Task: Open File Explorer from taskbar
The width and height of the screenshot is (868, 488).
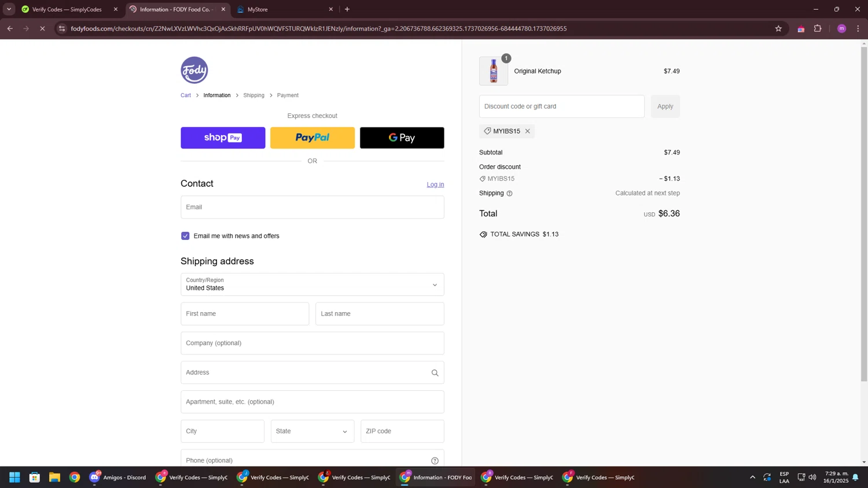Action: (x=54, y=478)
